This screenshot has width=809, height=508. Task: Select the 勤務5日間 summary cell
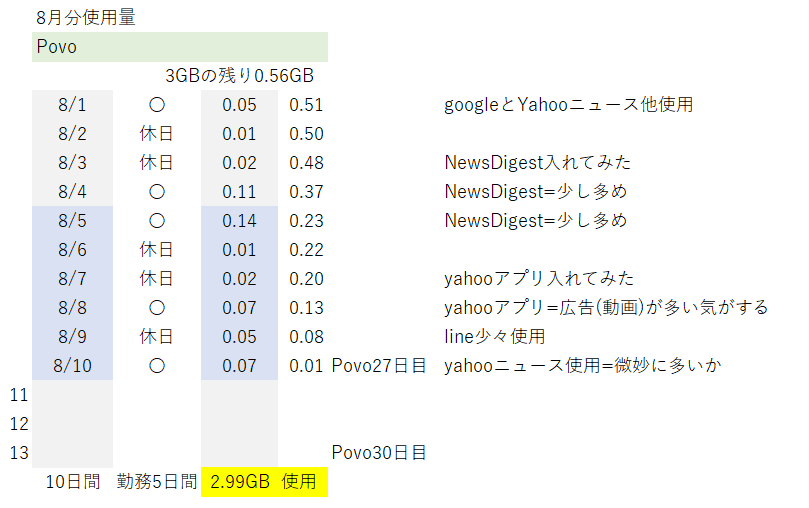pos(157,482)
